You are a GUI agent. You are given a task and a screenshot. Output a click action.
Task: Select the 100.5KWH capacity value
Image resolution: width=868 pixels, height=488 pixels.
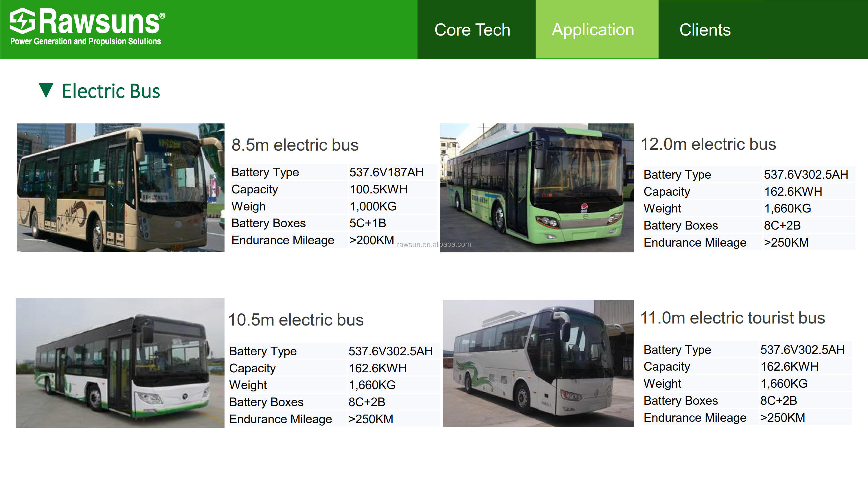click(378, 189)
